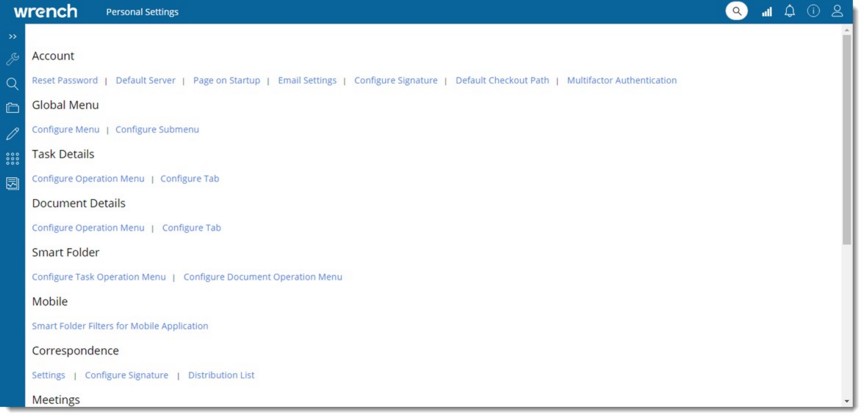Click Configure Submenu under Global Menu
Screen dimensions: 864x418
coord(157,129)
